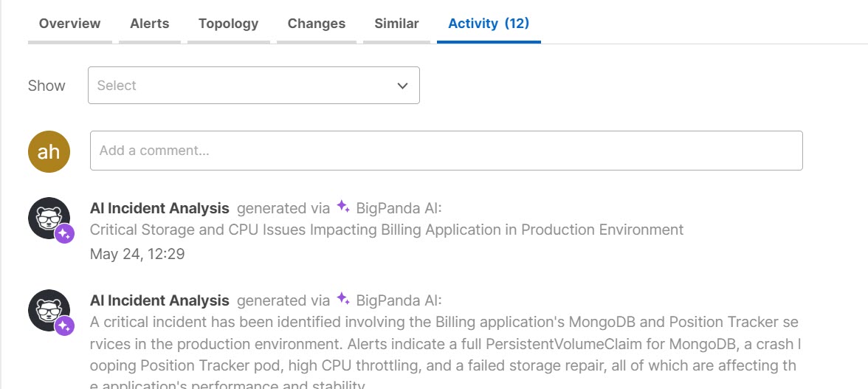Expand the Show dropdown chevron arrow
Image resolution: width=868 pixels, height=389 pixels.
click(x=402, y=86)
